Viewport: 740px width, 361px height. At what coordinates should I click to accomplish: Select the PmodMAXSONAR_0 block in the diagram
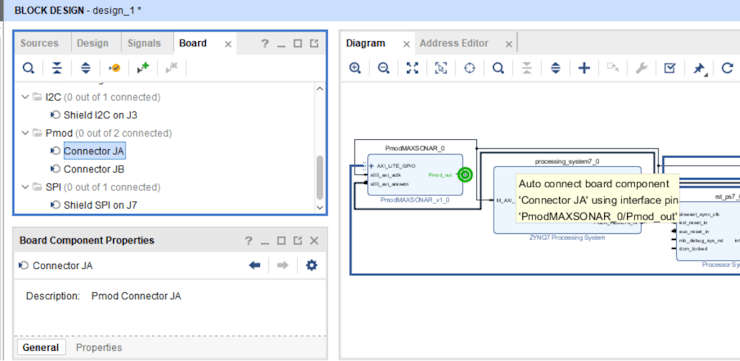415,175
